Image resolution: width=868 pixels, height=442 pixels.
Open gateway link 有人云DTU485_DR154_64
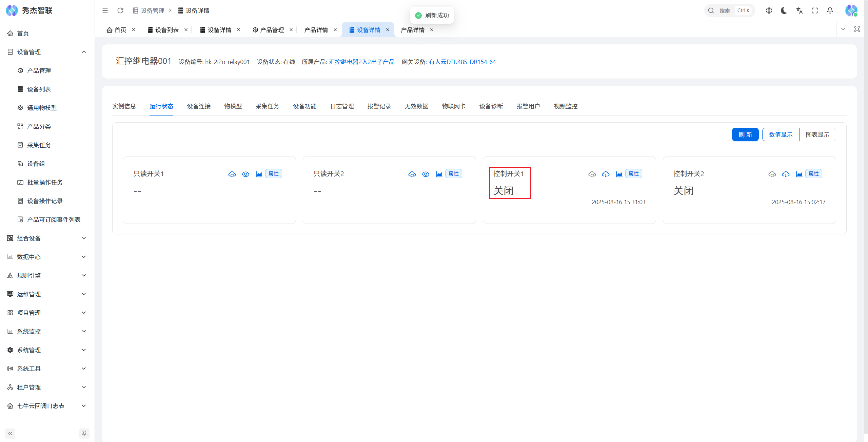462,62
